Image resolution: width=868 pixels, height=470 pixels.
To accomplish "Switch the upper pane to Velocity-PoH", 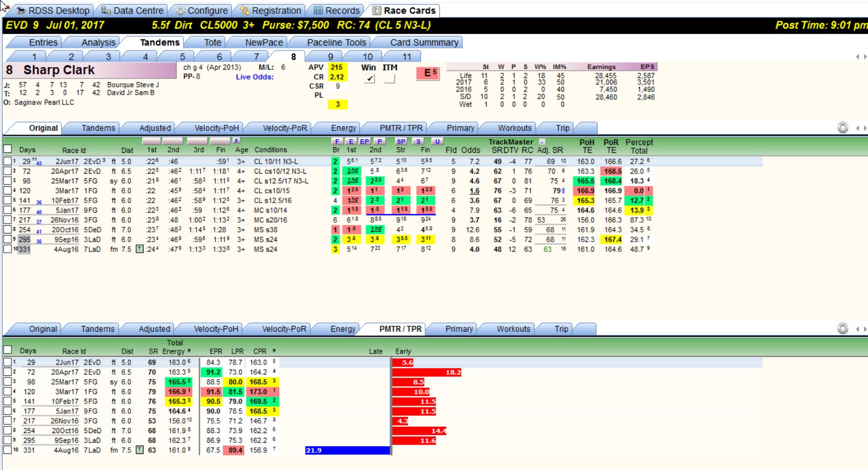I will [216, 128].
